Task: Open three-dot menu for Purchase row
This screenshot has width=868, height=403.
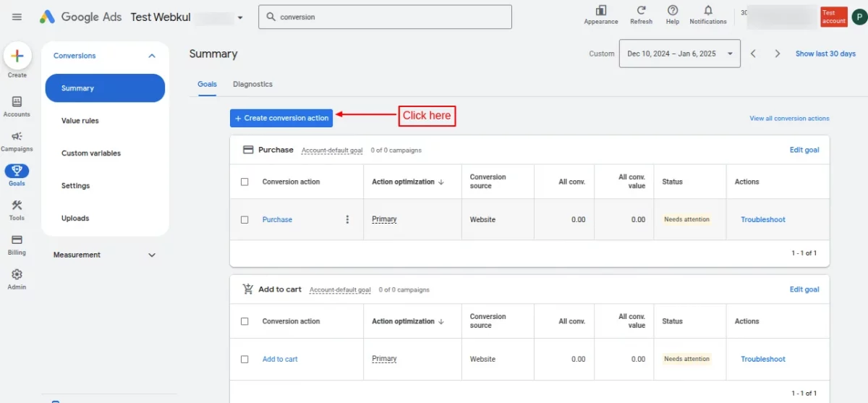Action: [347, 219]
